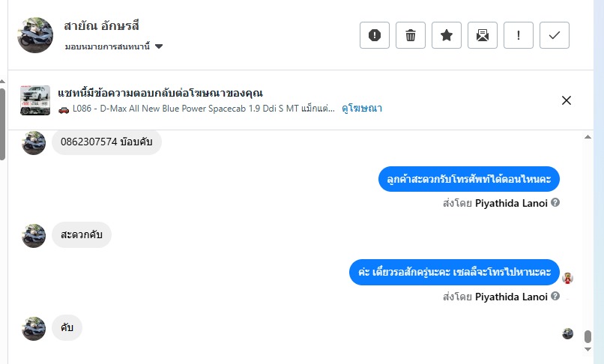Screen dimensions: 604x364
Task: Mark conversation as spam octagon icon
Action: [375, 35]
